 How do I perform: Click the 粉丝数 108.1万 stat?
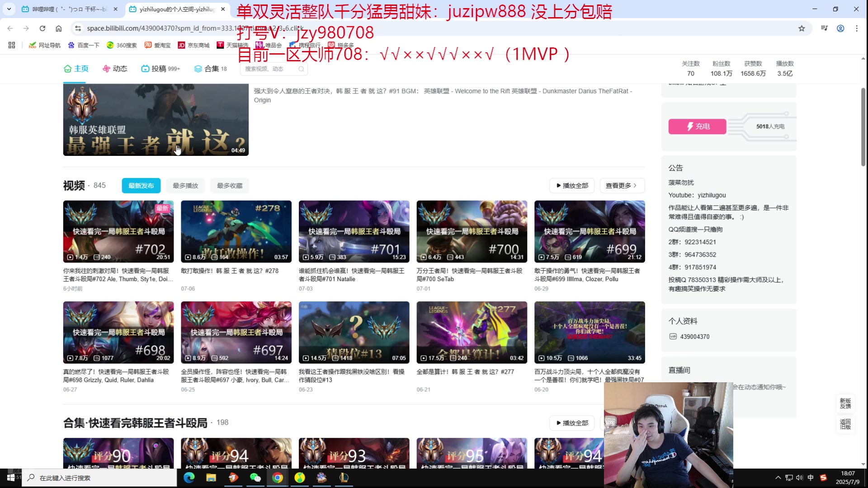(x=721, y=69)
